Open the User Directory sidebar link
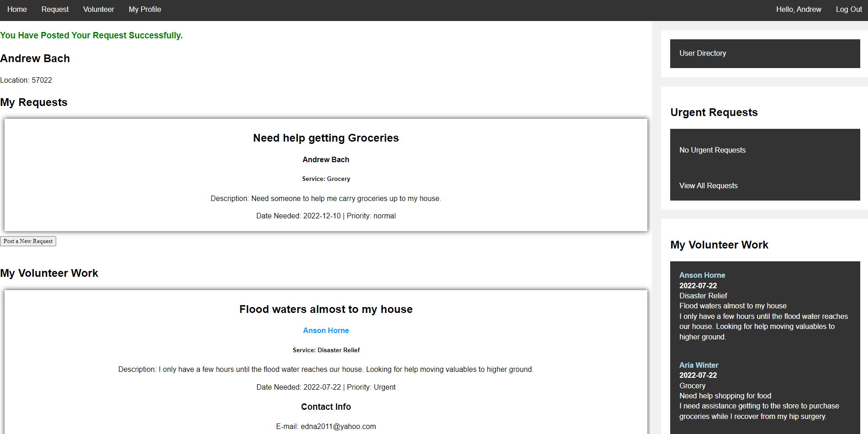This screenshot has height=434, width=868. [x=703, y=53]
